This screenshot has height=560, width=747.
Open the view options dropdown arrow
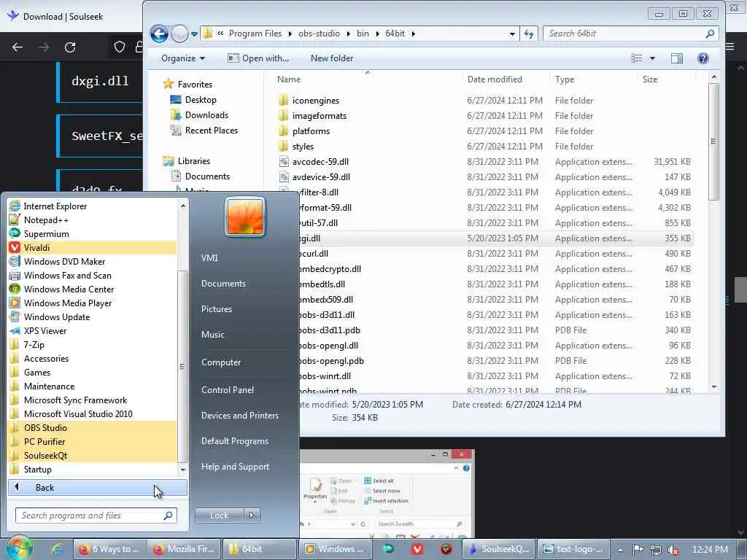652,58
